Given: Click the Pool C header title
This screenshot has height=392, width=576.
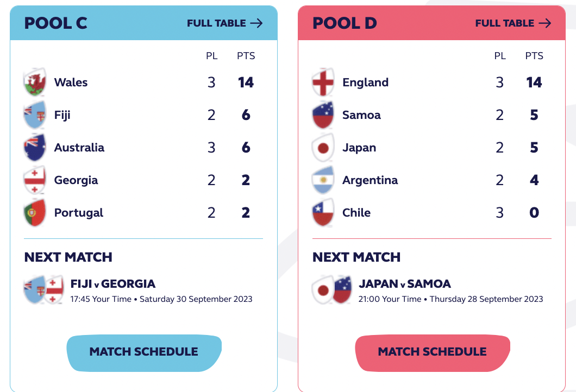Looking at the screenshot, I should (56, 23).
